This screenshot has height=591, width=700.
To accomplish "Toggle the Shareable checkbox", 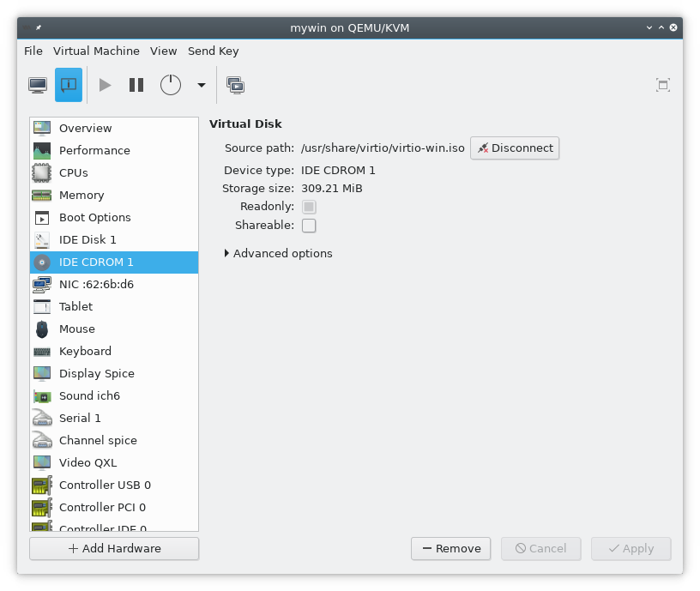I will coord(309,226).
